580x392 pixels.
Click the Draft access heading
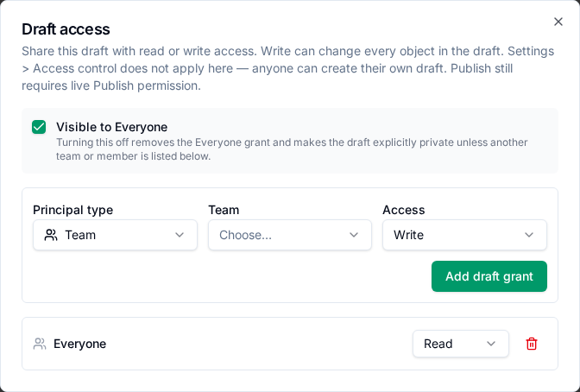pos(66,29)
